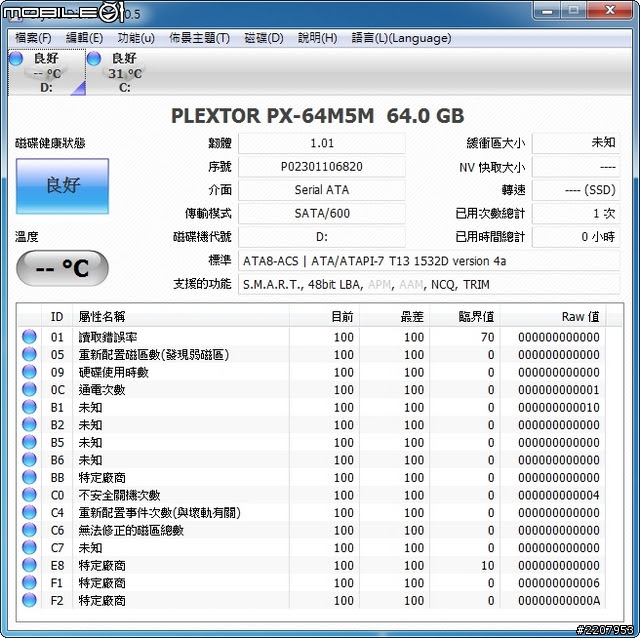Select the 重新配置事件次數(與壞軌有關) row

(x=312, y=512)
